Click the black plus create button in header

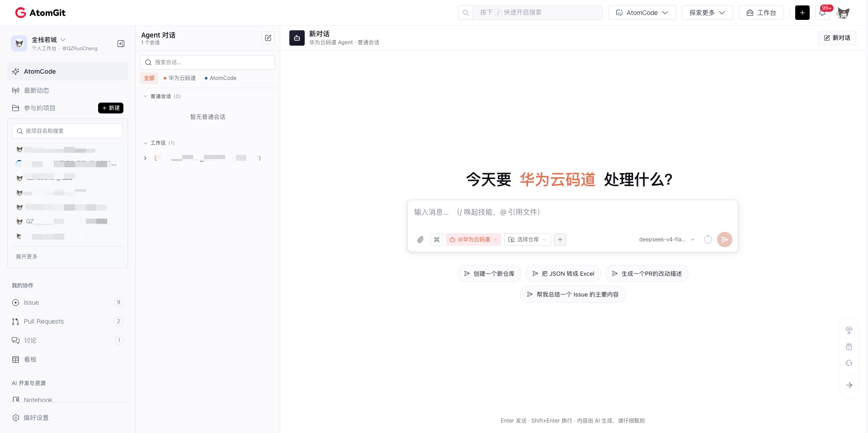(802, 13)
